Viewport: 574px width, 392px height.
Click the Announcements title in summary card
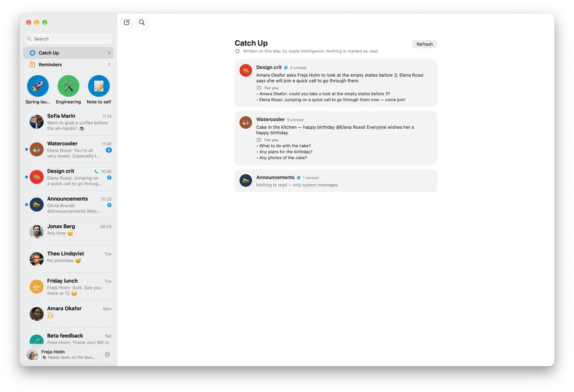[275, 177]
